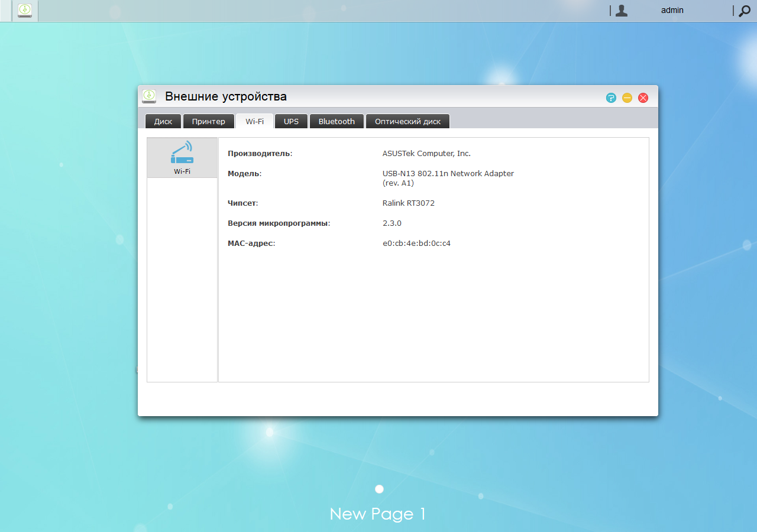Click the MAC address e0:cb:4e:bd:0c:c4
The height and width of the screenshot is (532, 757).
pos(416,244)
